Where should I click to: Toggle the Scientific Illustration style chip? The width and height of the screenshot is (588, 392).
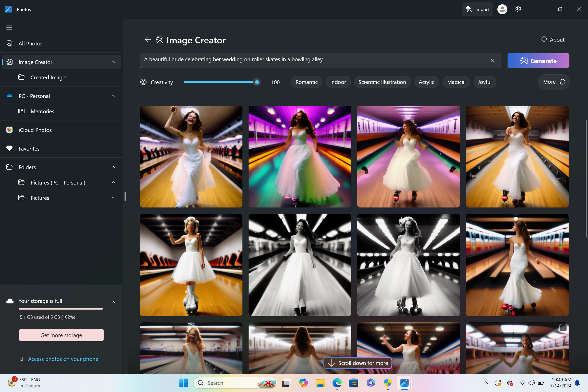(x=382, y=82)
